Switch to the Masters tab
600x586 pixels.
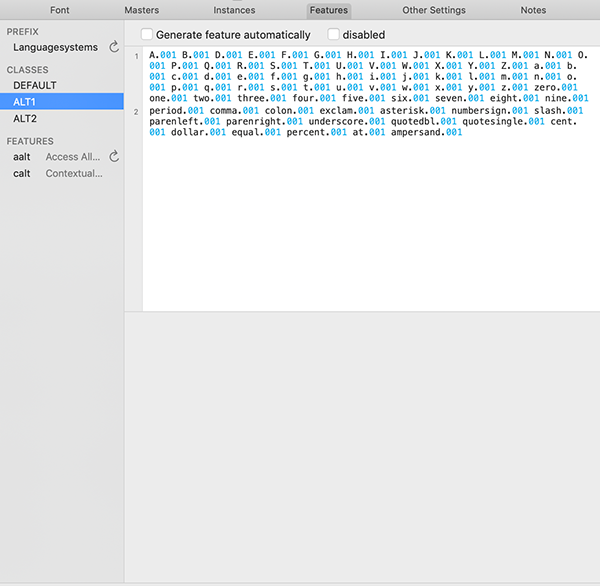coord(142,10)
